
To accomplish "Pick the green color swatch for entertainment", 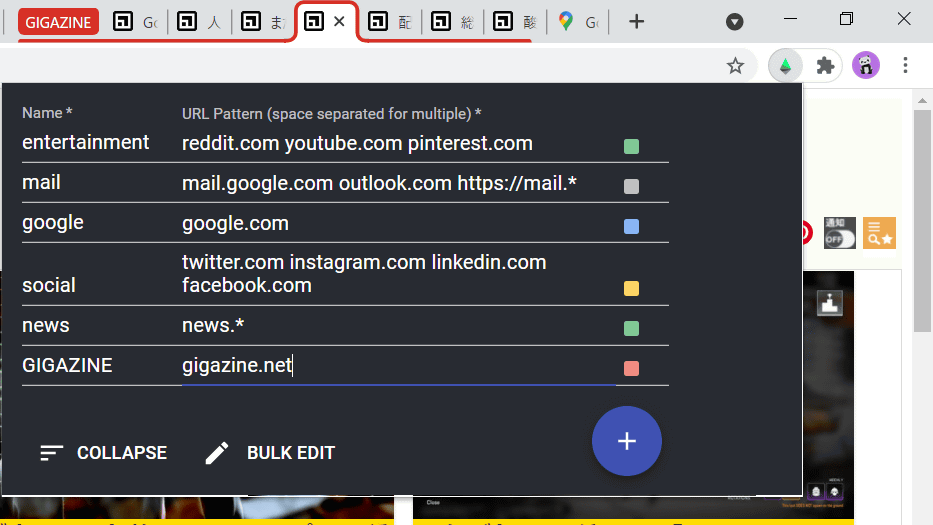I will [x=631, y=146].
